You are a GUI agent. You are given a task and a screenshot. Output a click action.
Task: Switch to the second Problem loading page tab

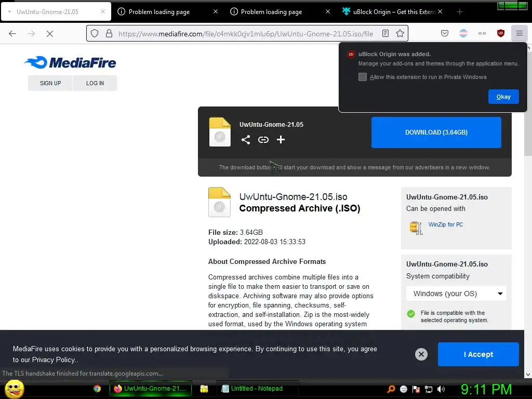tap(279, 11)
